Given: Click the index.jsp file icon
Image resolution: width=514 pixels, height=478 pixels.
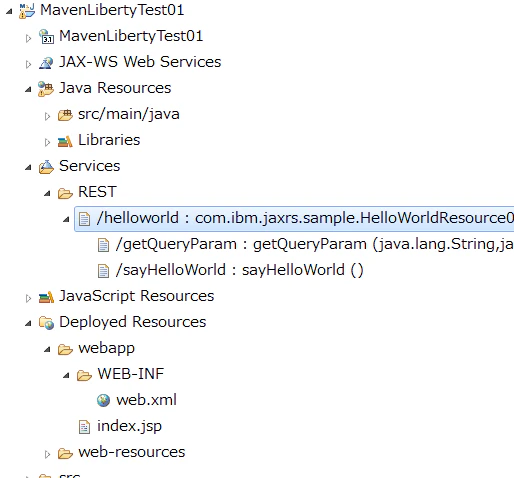Looking at the screenshot, I should (x=84, y=427).
